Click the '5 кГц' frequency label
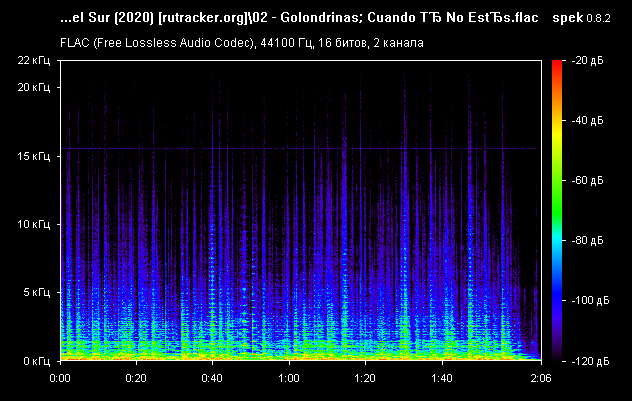632x401 pixels. (x=37, y=292)
